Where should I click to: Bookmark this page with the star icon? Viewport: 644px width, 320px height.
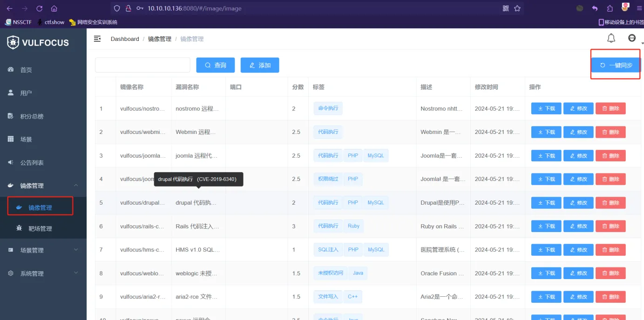pyautogui.click(x=517, y=8)
